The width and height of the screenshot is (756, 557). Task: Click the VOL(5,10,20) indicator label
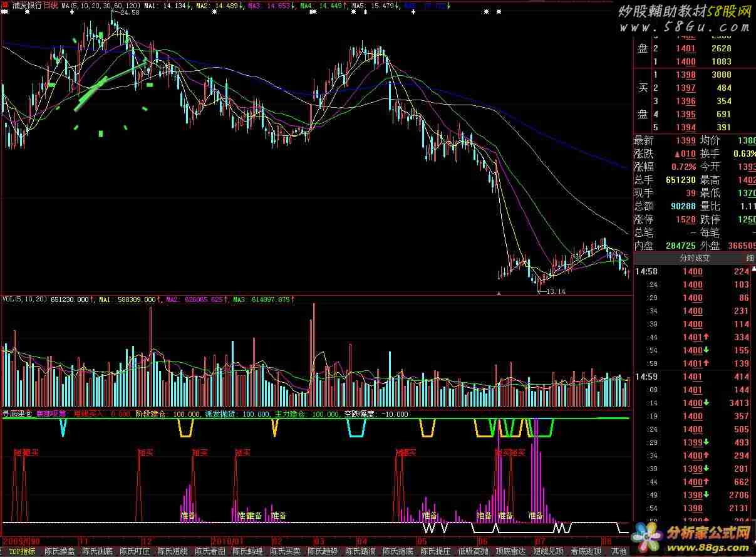(24, 299)
